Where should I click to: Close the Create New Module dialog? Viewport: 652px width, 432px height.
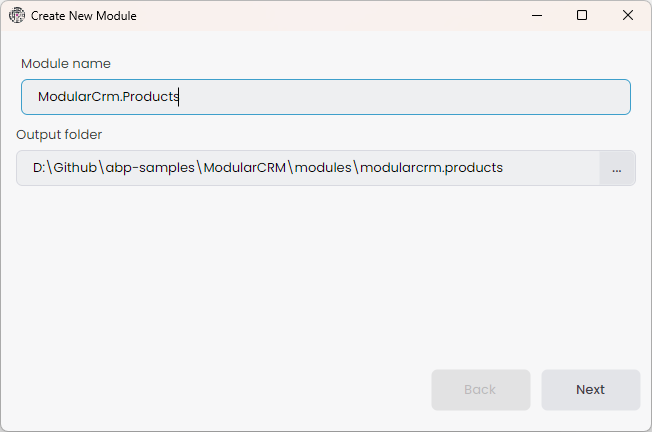627,16
